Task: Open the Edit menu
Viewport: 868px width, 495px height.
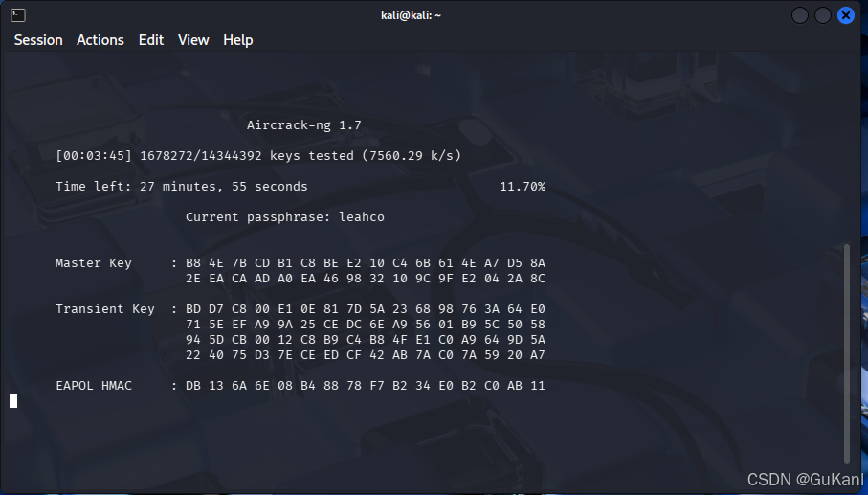Action: pos(151,40)
